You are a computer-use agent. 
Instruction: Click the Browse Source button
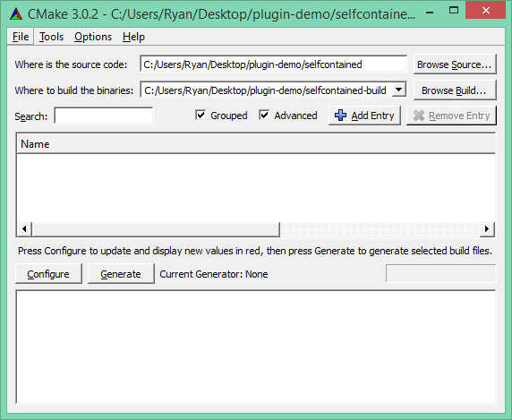coord(455,64)
